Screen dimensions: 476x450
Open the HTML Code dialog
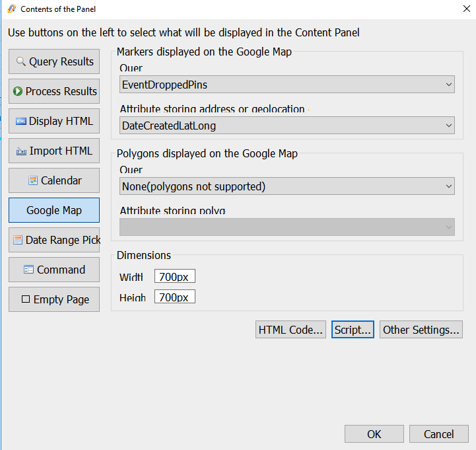tap(290, 330)
